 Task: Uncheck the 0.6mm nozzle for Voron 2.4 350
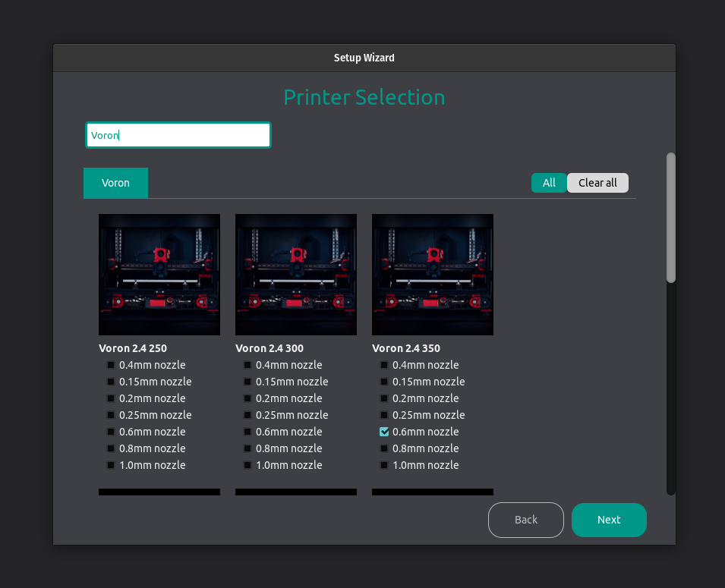pos(384,432)
